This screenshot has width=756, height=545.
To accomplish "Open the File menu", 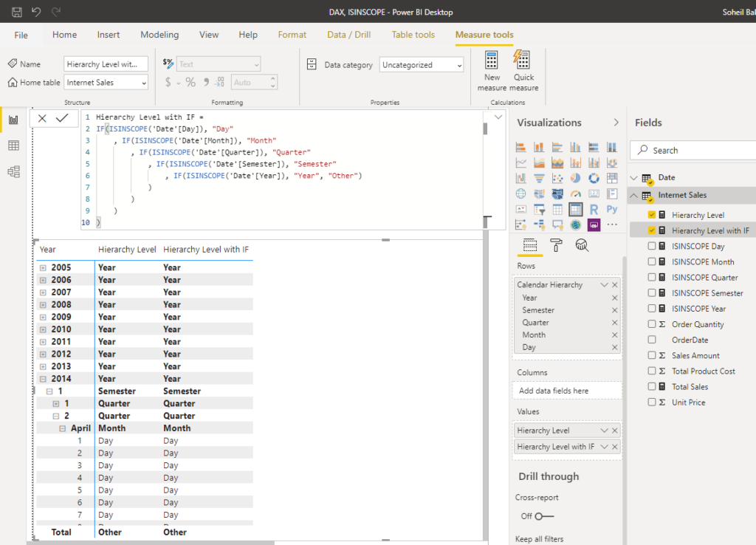I will [x=21, y=35].
